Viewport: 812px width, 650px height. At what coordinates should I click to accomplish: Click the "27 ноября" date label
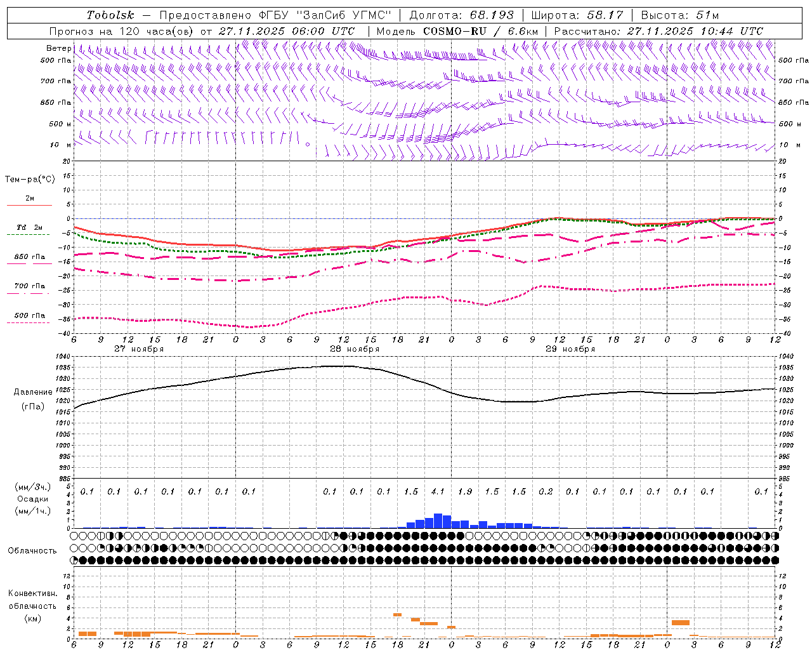pyautogui.click(x=139, y=349)
